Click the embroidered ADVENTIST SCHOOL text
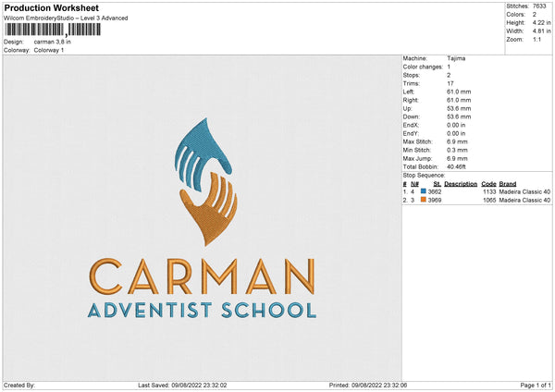Screen dimensions: 555x392 point(202,311)
